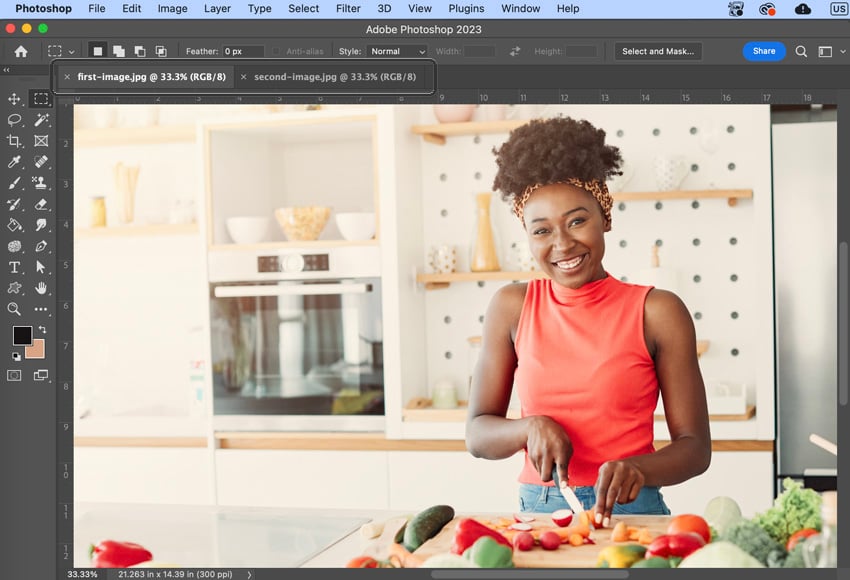Viewport: 850px width, 580px height.
Task: Pick the Eyedropper tool
Action: click(x=13, y=162)
